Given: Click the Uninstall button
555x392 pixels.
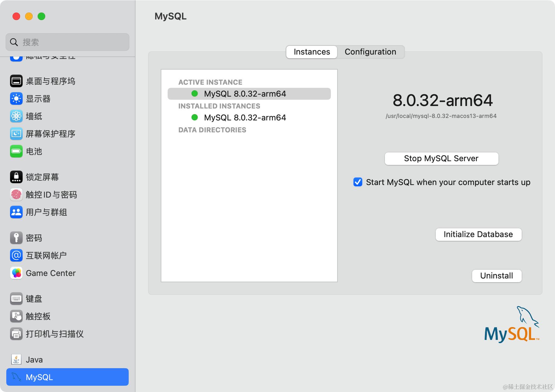Looking at the screenshot, I should pyautogui.click(x=497, y=276).
